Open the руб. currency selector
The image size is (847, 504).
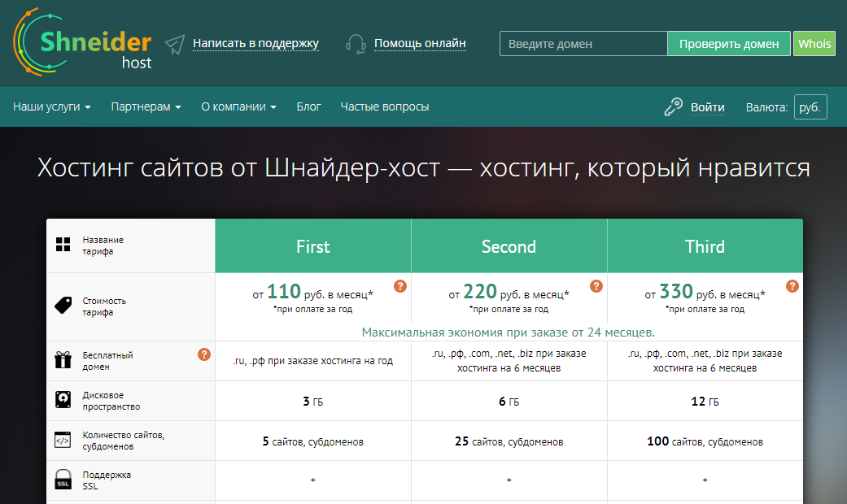tap(810, 107)
